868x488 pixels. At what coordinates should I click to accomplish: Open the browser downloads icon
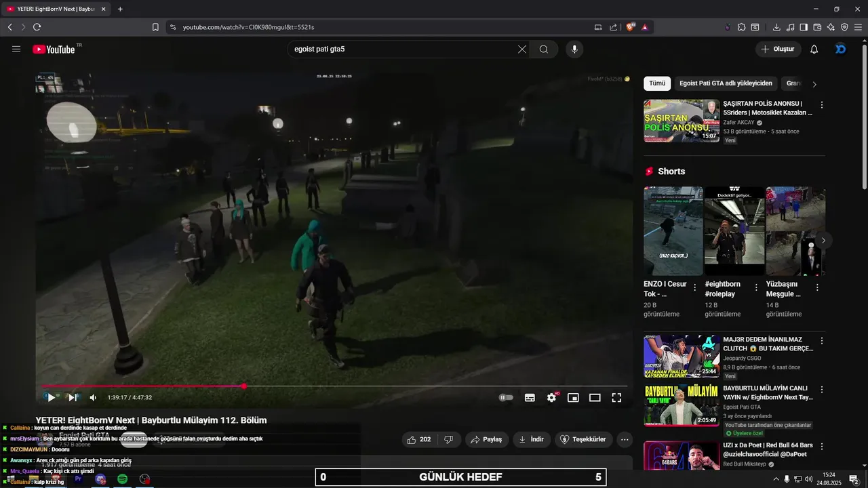click(x=776, y=27)
